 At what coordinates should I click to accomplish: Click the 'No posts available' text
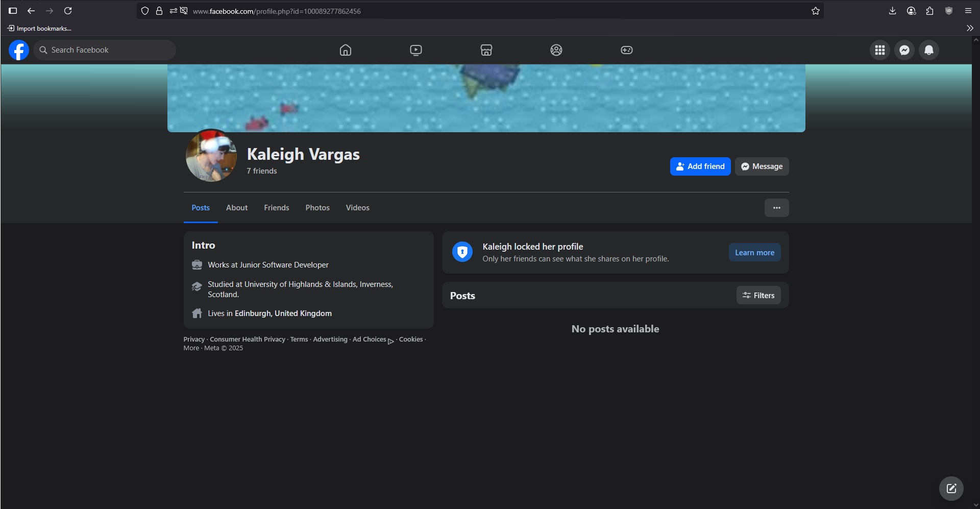coord(616,329)
